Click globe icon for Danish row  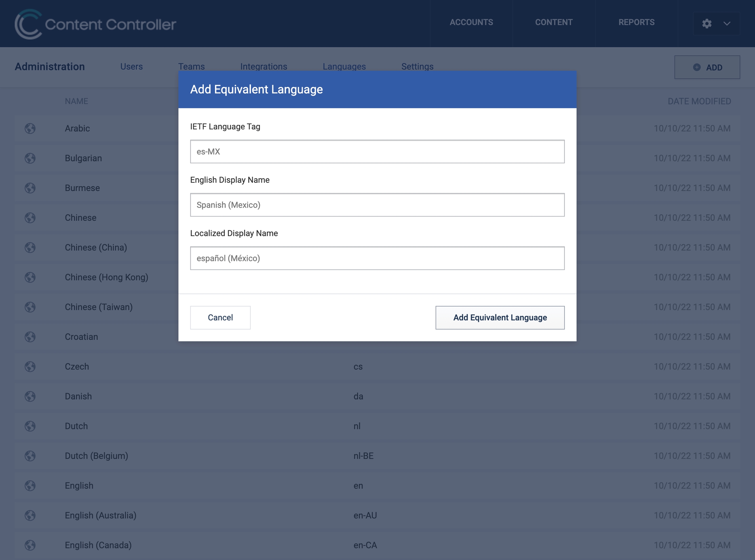point(30,396)
